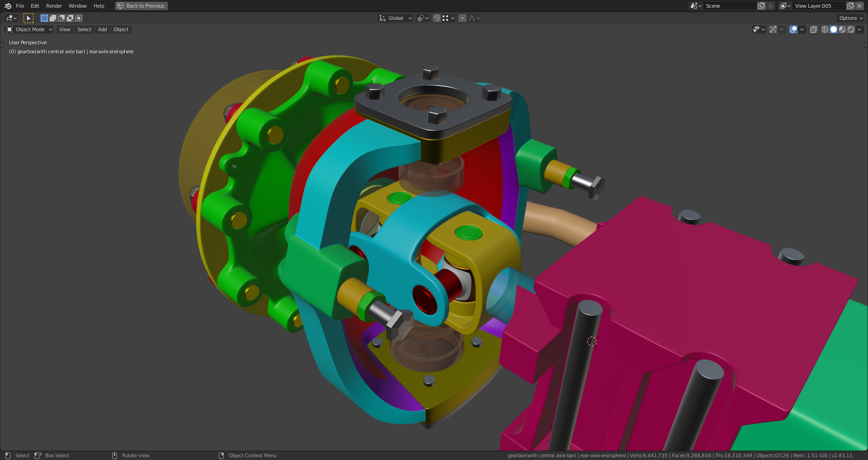
Task: Open the transform pivot point dropdown
Action: [x=423, y=18]
